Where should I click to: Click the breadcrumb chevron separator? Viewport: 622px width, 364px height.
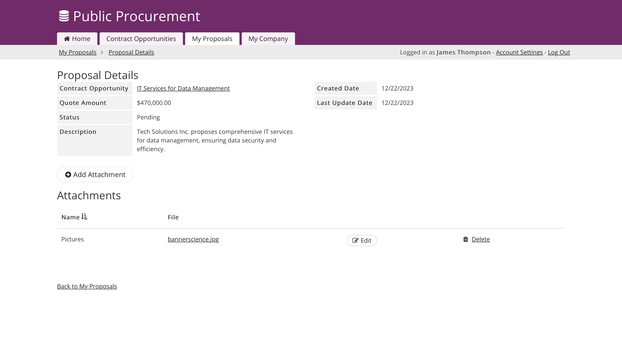click(102, 52)
